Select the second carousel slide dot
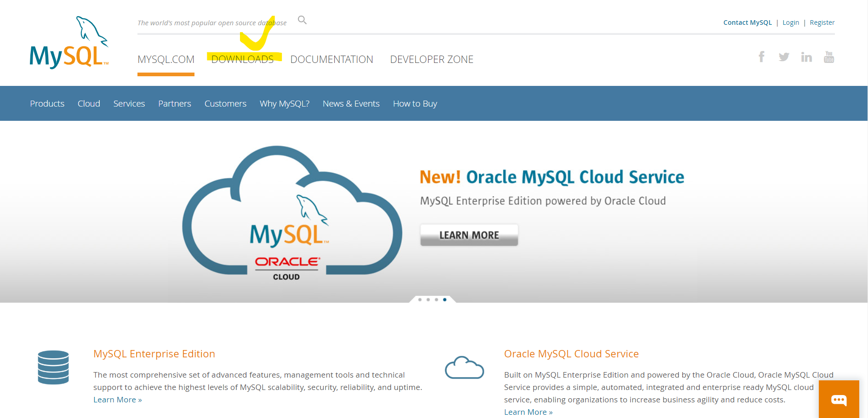This screenshot has width=868, height=418. (428, 299)
